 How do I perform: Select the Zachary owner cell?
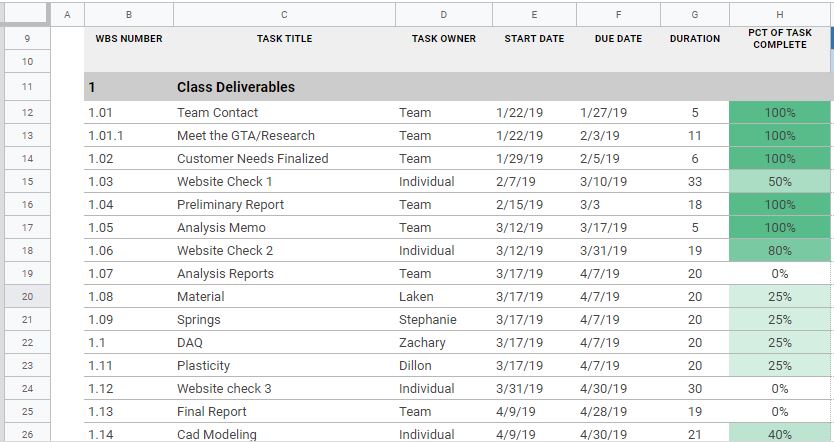point(444,343)
